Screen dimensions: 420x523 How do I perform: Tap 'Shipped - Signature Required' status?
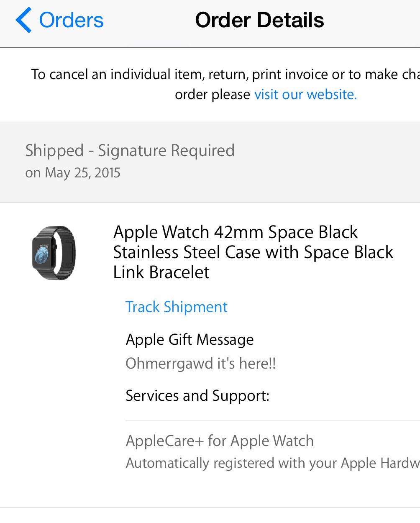[130, 151]
